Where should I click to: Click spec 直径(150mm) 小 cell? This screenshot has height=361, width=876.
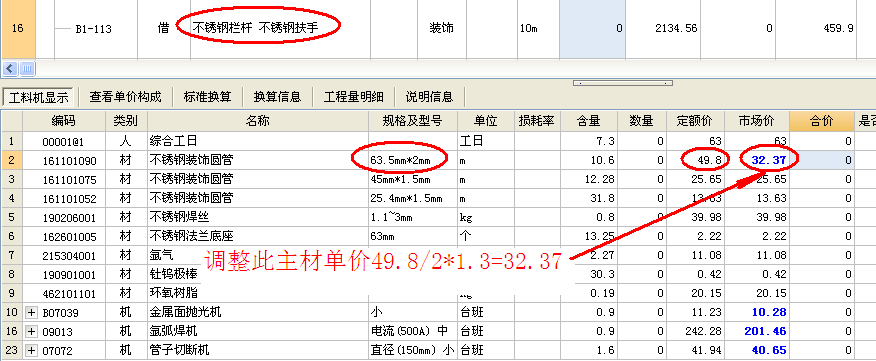412,351
